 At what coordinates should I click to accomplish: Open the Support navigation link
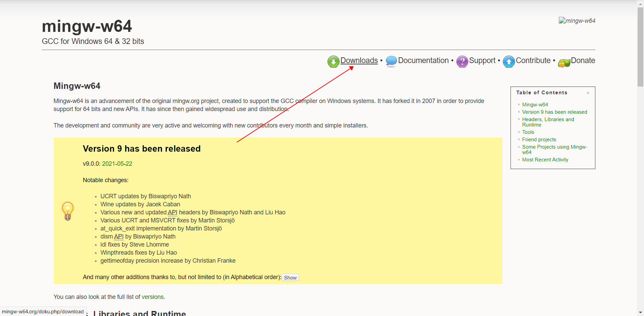tap(482, 60)
